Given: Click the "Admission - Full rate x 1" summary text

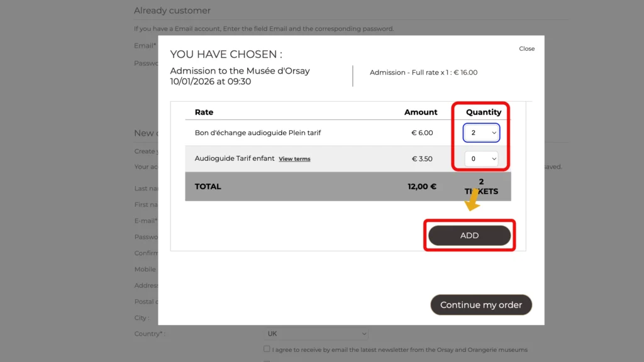Looking at the screenshot, I should 423,72.
